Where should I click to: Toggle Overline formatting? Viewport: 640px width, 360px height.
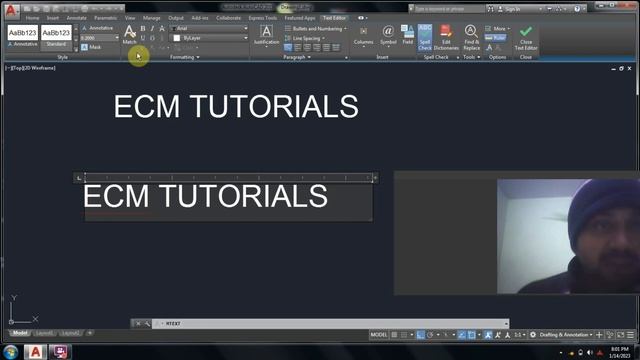(152, 38)
